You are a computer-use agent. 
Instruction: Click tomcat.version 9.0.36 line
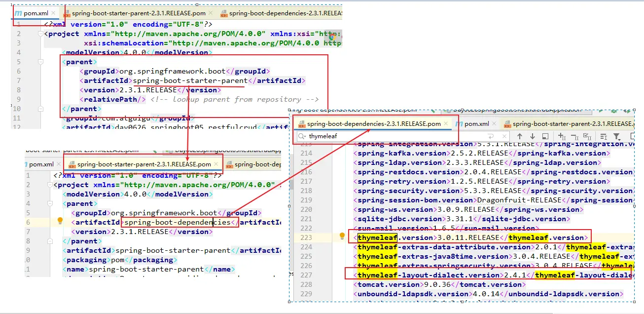pos(440,284)
